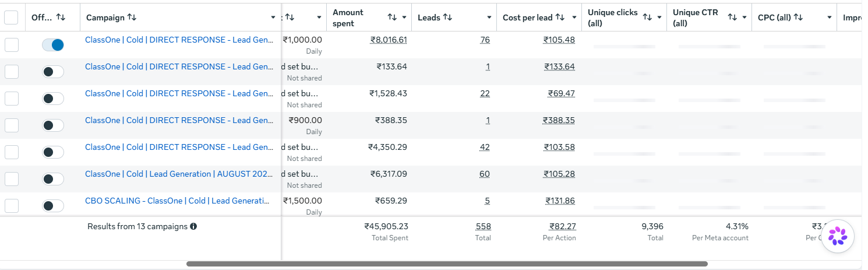The height and width of the screenshot is (270, 868).
Task: Enable the campaign toggle with 42 leads
Action: coord(53,152)
